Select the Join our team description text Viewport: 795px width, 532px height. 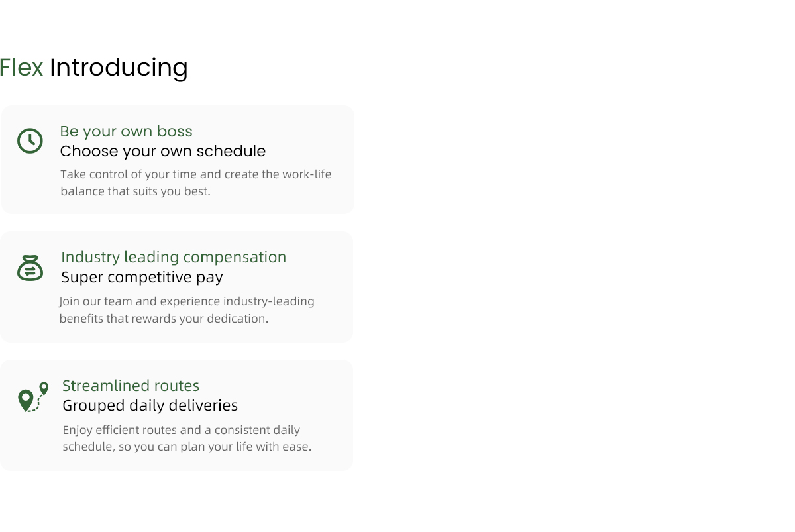click(x=187, y=310)
